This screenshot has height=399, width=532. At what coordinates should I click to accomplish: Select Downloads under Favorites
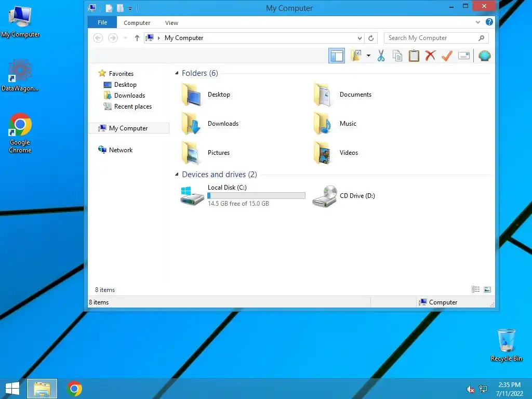[129, 96]
